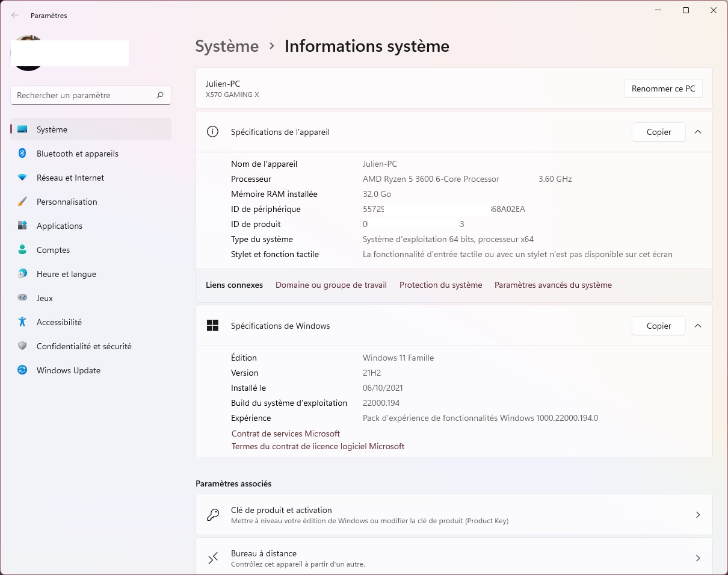This screenshot has width=728, height=575.
Task: Open Heure et langue settings
Action: [x=91, y=274]
